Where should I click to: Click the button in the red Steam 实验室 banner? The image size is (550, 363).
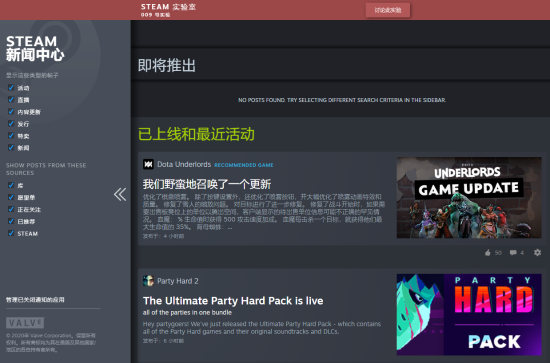tap(388, 10)
